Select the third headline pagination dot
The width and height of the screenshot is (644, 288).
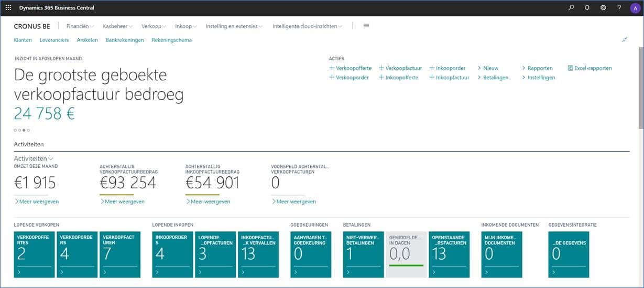(24, 130)
